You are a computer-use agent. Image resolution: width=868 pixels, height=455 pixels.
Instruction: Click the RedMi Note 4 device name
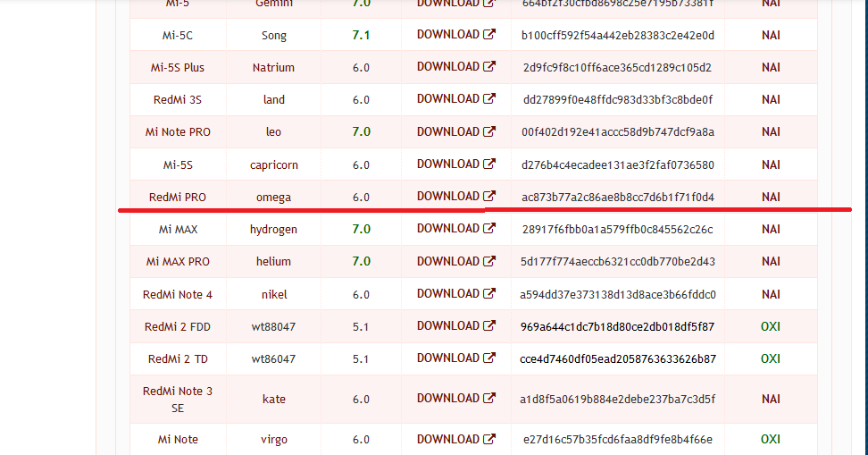[178, 295]
